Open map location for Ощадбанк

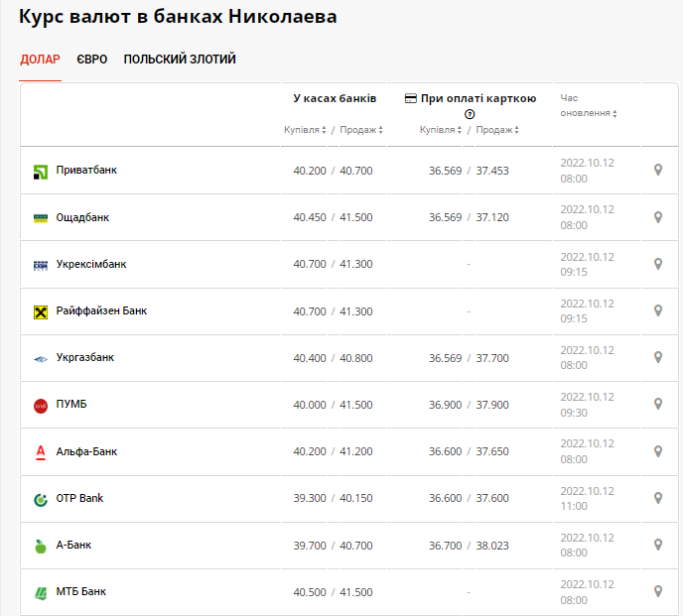658,217
